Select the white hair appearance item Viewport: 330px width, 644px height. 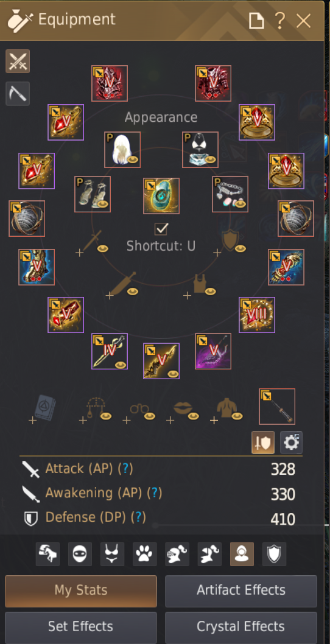122,150
